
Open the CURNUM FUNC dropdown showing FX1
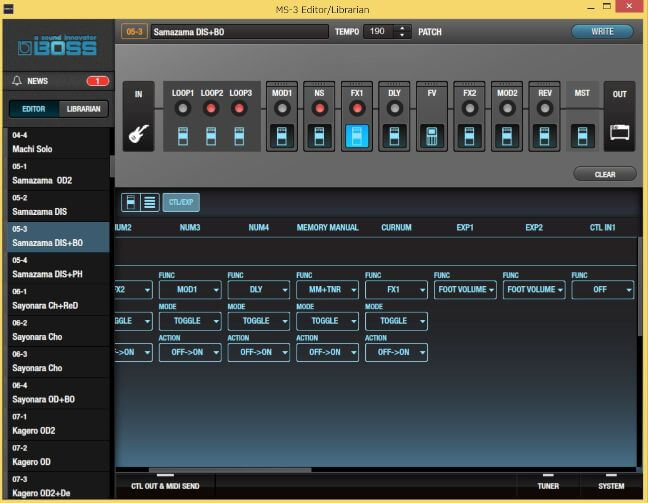click(x=396, y=290)
